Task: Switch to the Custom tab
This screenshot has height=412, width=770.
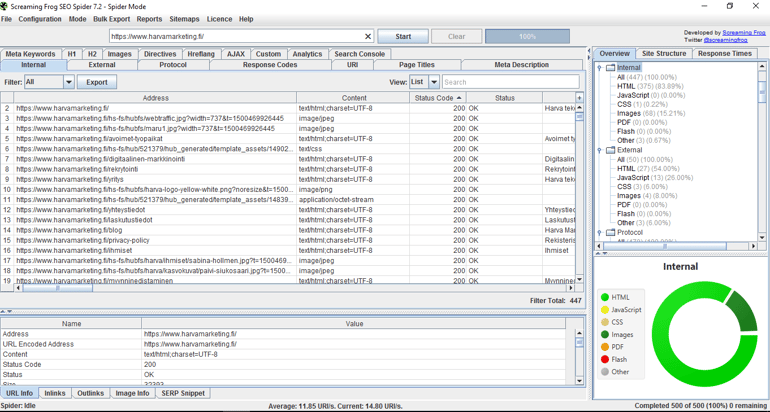Action: pyautogui.click(x=268, y=54)
